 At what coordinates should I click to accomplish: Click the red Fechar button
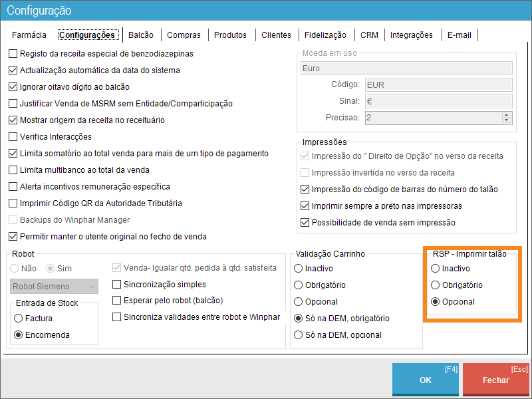(x=495, y=380)
